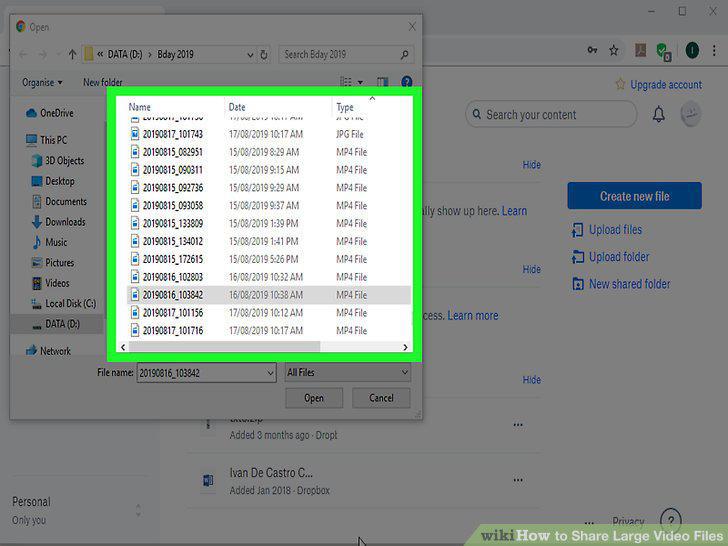This screenshot has width=728, height=546.
Task: Select file 20190817_101716
Action: [268, 331]
